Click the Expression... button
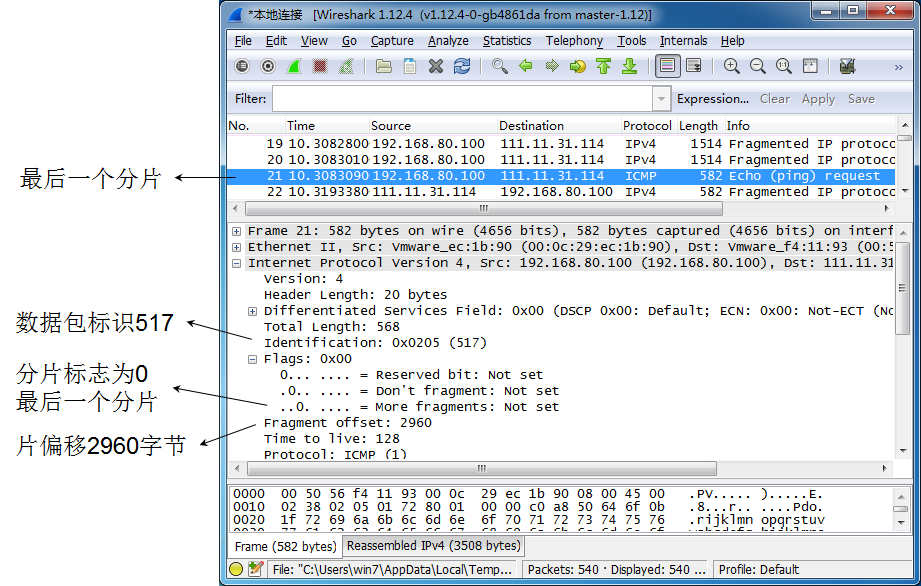The height and width of the screenshot is (586, 921). click(712, 99)
